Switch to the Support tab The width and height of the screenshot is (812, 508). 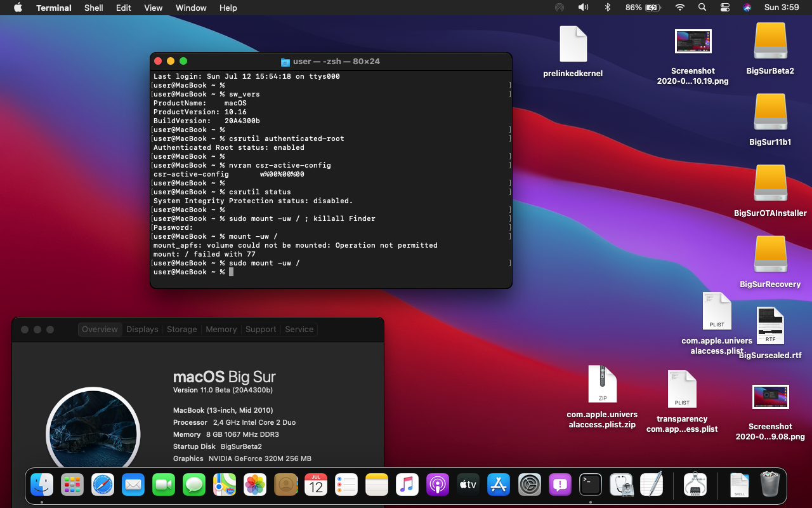(x=261, y=329)
